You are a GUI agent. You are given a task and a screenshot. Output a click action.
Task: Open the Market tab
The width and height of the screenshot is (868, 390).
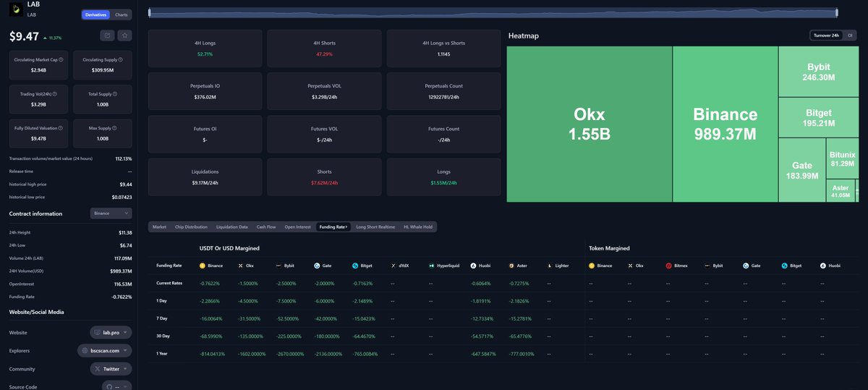(x=159, y=226)
